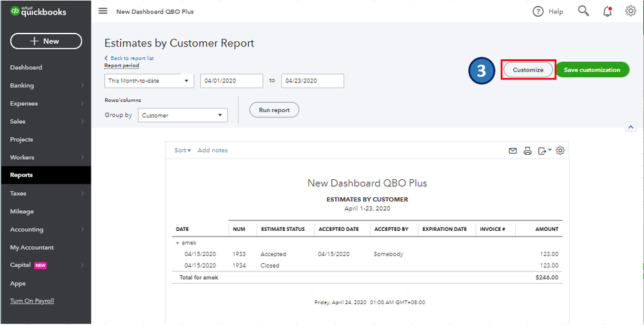Screen dimensions: 644x325
Task: Open the notifications bell
Action: (x=607, y=11)
